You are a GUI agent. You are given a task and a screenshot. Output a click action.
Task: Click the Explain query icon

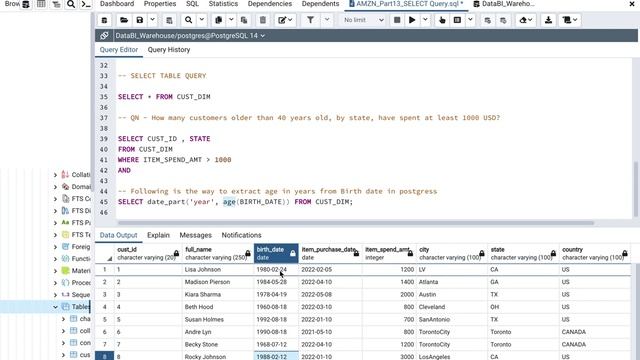click(x=442, y=20)
